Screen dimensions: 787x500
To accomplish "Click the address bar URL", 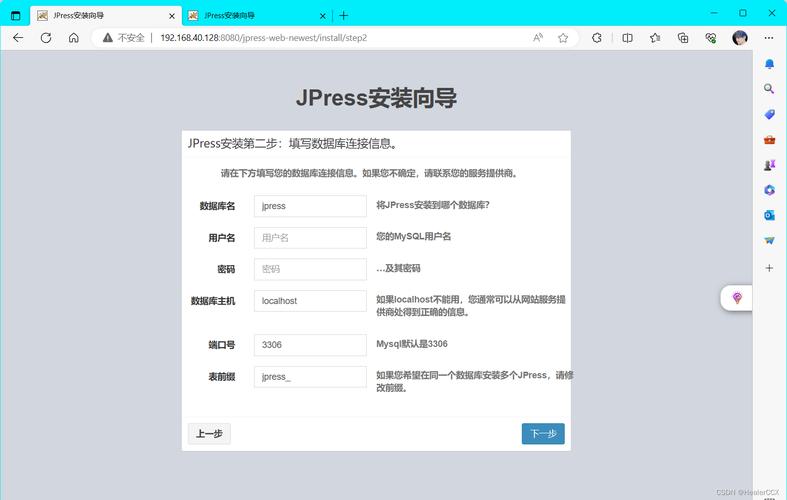I will [x=264, y=38].
